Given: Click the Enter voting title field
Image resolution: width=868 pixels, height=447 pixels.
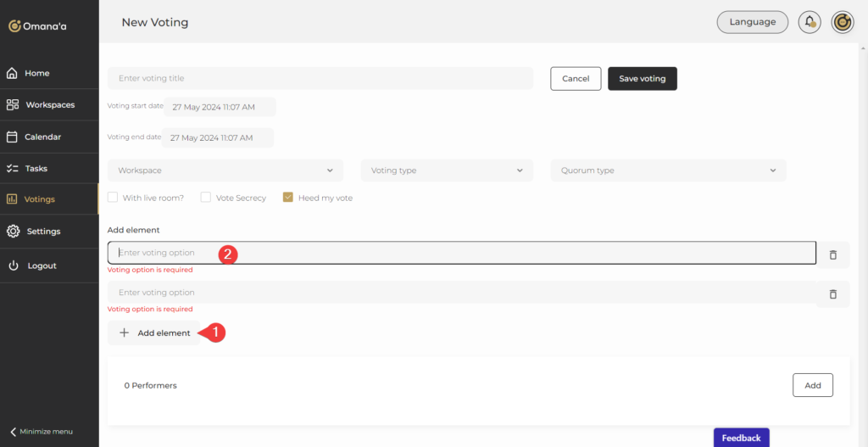Looking at the screenshot, I should pos(320,79).
